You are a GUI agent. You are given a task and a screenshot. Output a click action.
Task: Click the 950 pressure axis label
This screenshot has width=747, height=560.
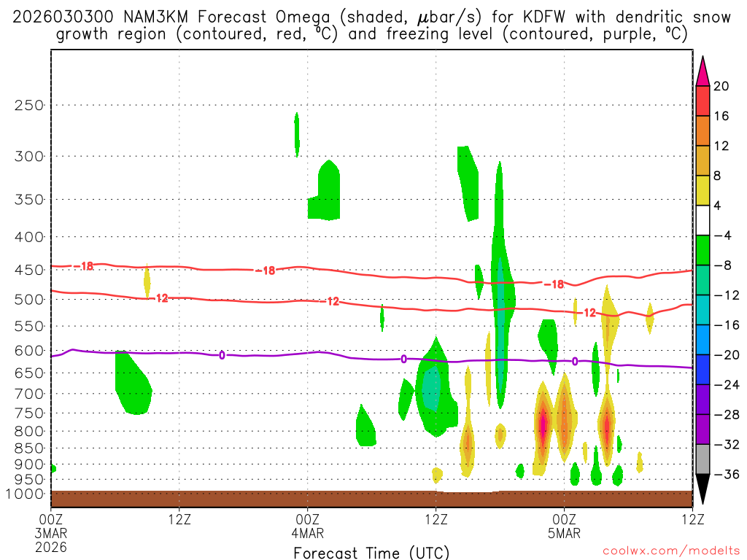pos(29,480)
